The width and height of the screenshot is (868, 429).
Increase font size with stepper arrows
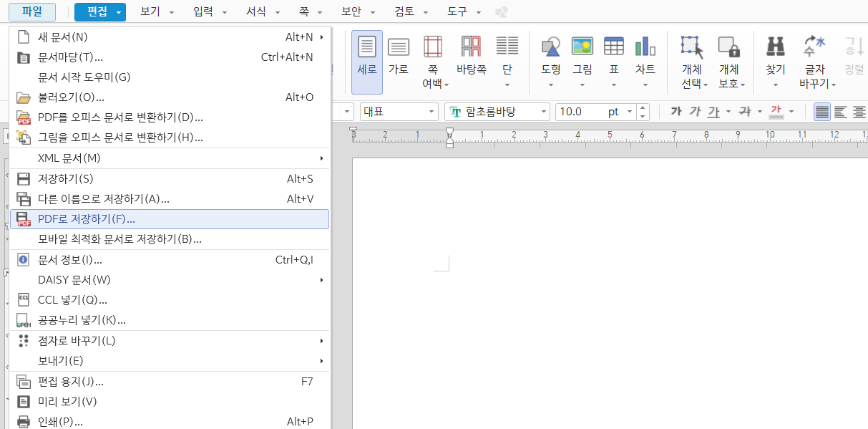pos(643,107)
